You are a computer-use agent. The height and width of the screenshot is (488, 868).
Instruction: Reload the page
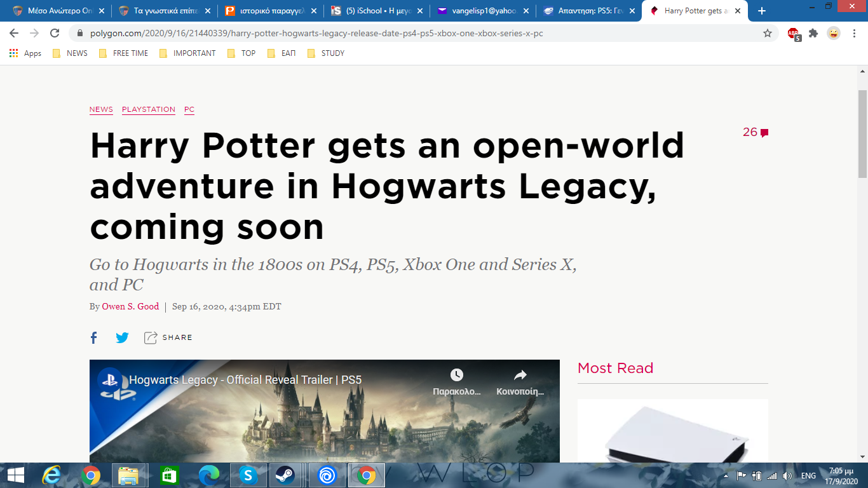point(55,33)
